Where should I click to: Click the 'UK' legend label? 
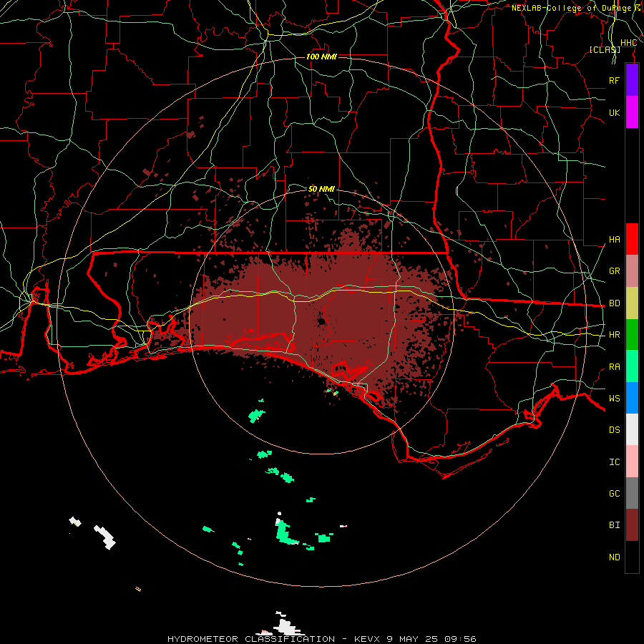[614, 112]
